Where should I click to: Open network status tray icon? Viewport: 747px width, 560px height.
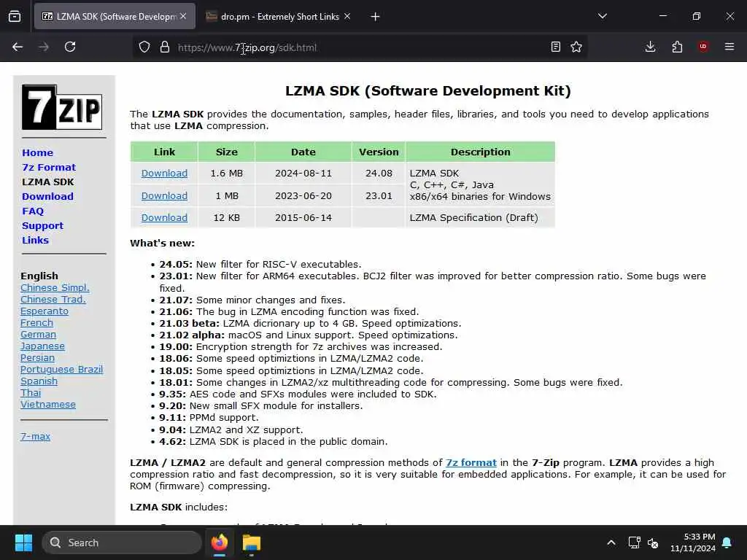point(634,542)
